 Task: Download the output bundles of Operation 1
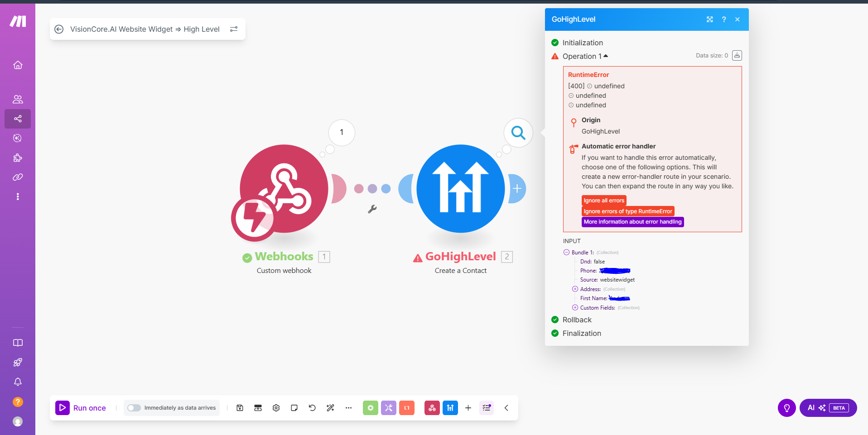click(737, 55)
